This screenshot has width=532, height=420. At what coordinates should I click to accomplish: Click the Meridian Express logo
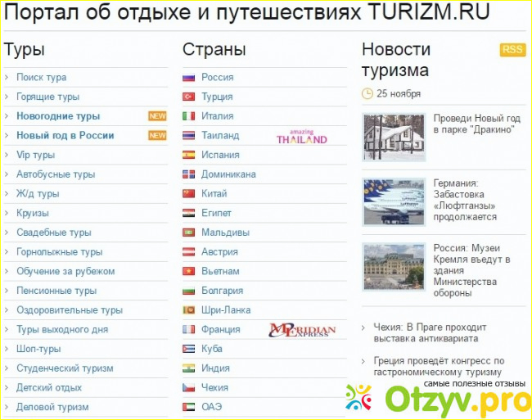[x=302, y=330]
